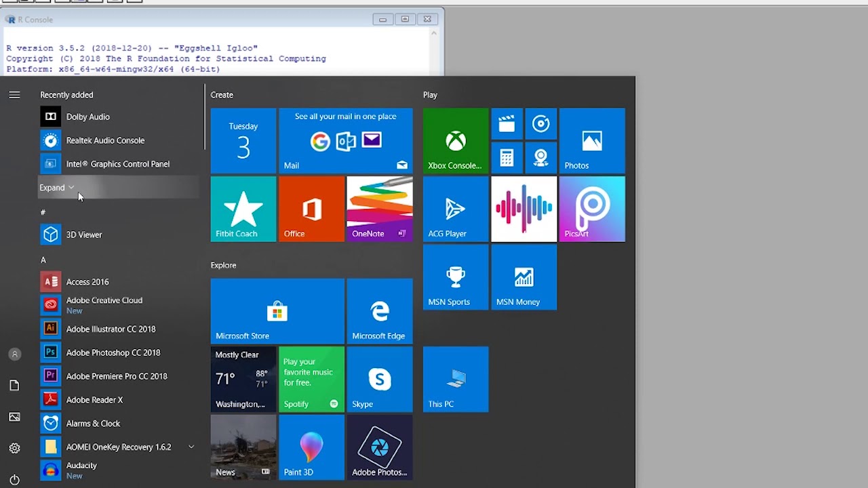Click the 'Play' tile group name
Screen dimensions: 868x488
tap(430, 95)
